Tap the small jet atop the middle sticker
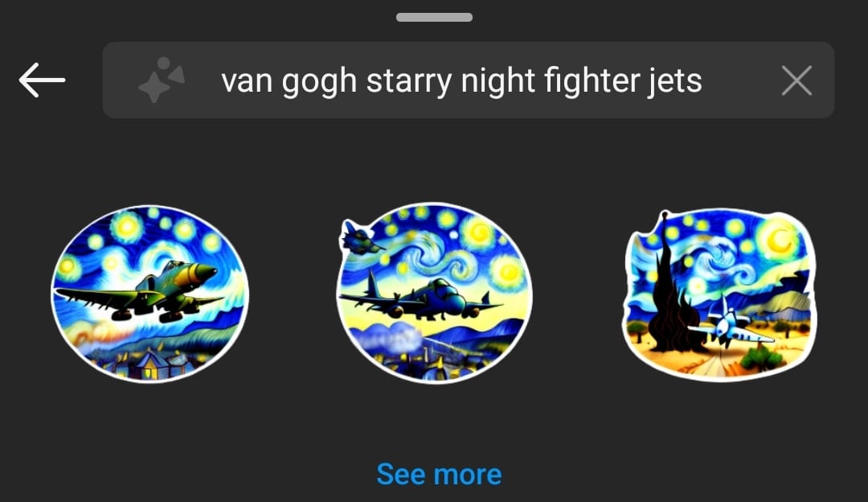The width and height of the screenshot is (868, 502). point(359,237)
